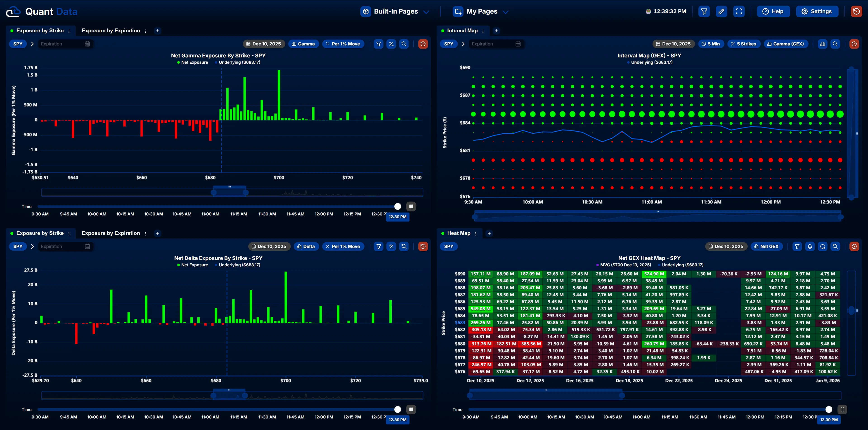868x430 pixels.
Task: Select the bottom Exposure by Strike tab
Action: click(40, 233)
